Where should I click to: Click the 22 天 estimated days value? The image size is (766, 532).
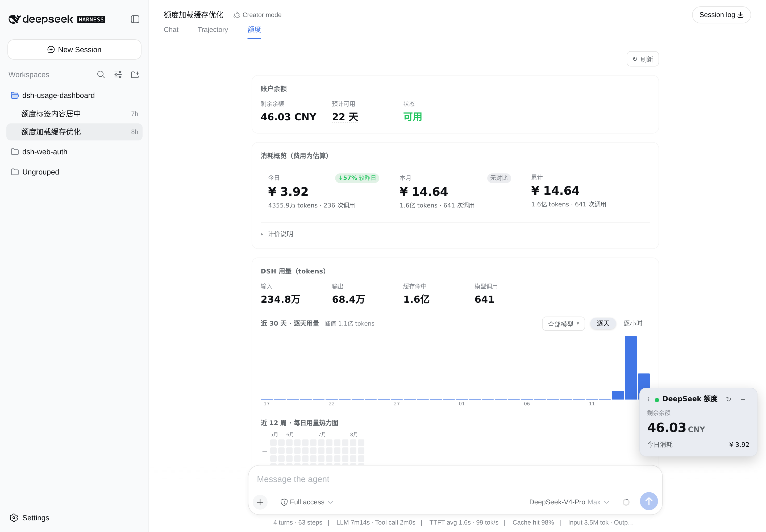click(x=345, y=117)
